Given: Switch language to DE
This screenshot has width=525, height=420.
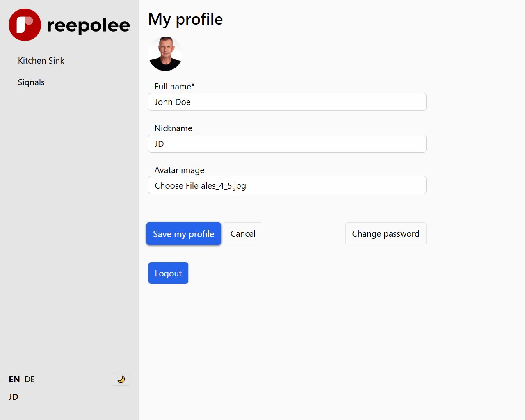Looking at the screenshot, I should [x=30, y=379].
